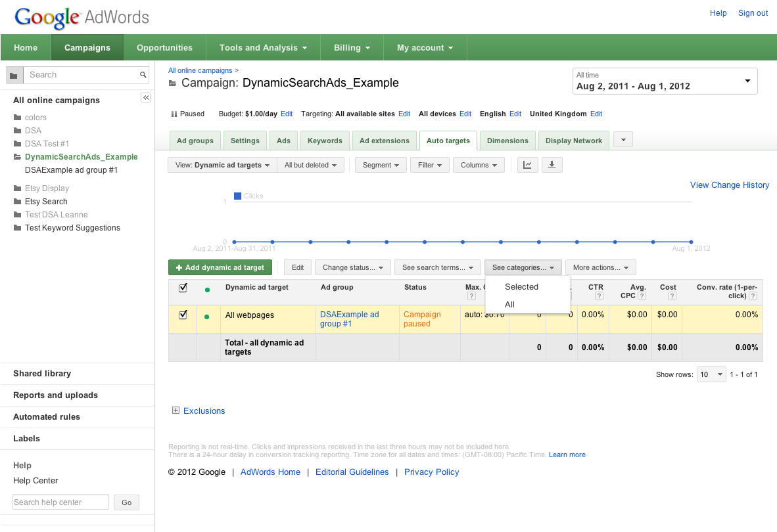The image size is (777, 532).
Task: Download the report with the download icon
Action: point(552,165)
